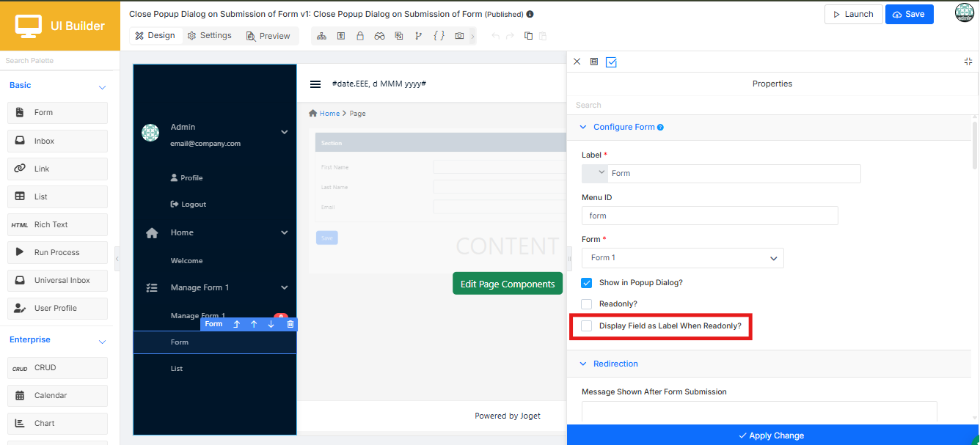Image resolution: width=980 pixels, height=445 pixels.
Task: Collapse the Basic palette category
Action: coord(102,87)
